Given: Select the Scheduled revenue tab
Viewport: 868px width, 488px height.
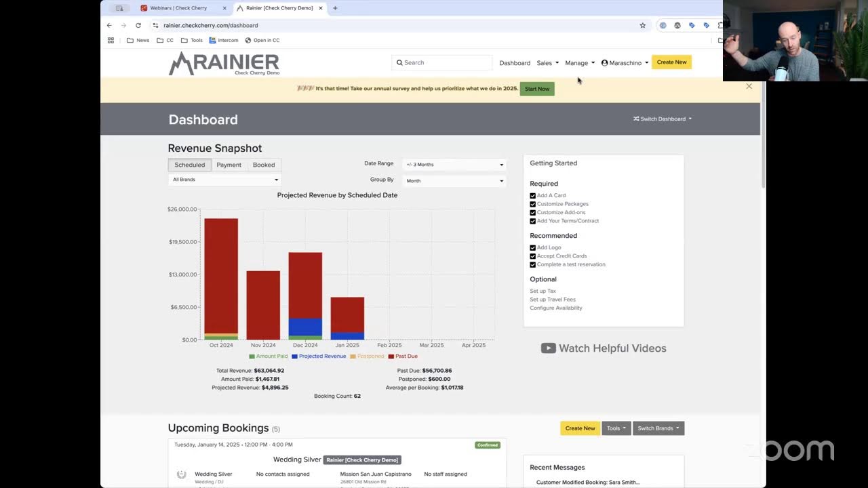Looking at the screenshot, I should (189, 165).
